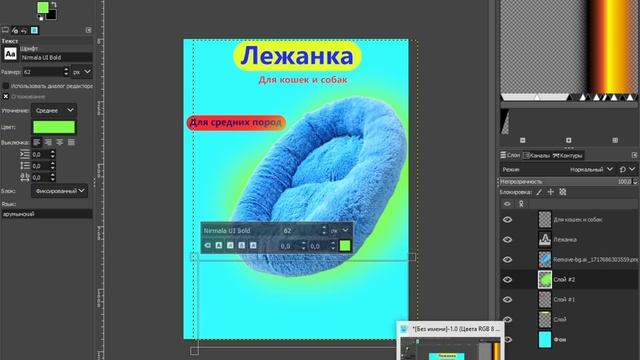Click the Nirmala UI Bold font field
The image size is (640, 360).
56,58
